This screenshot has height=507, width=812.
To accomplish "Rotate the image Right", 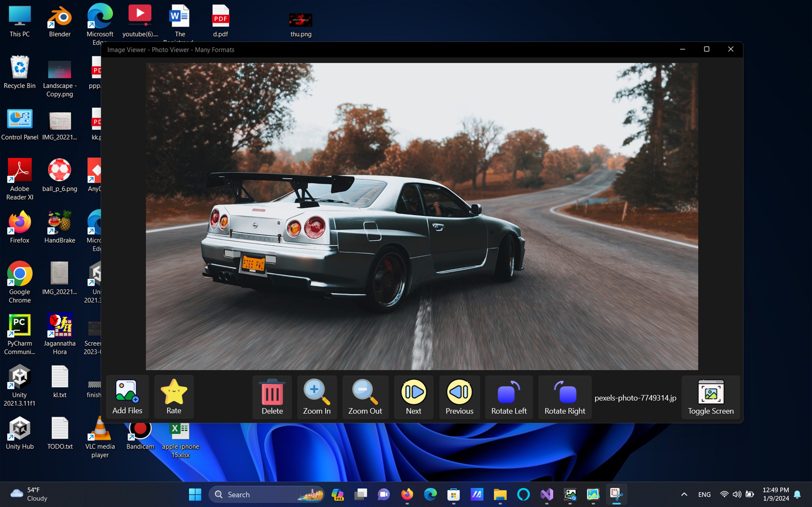I will point(565,397).
